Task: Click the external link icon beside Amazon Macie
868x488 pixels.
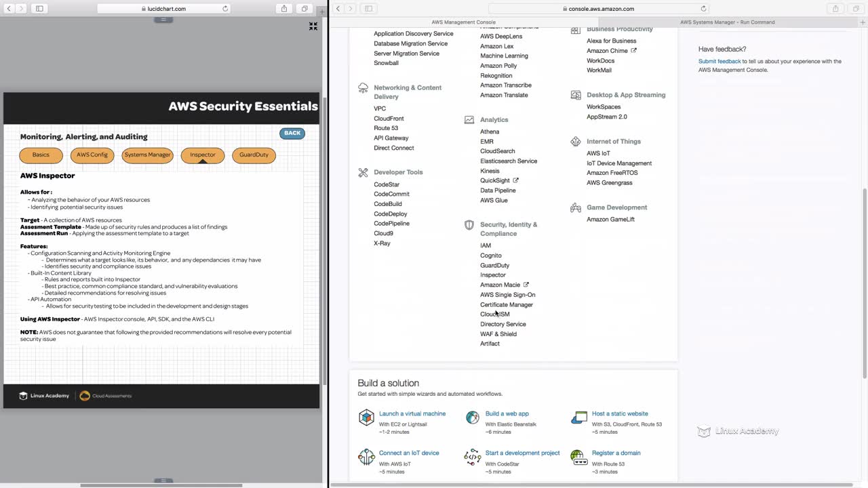Action: click(526, 285)
